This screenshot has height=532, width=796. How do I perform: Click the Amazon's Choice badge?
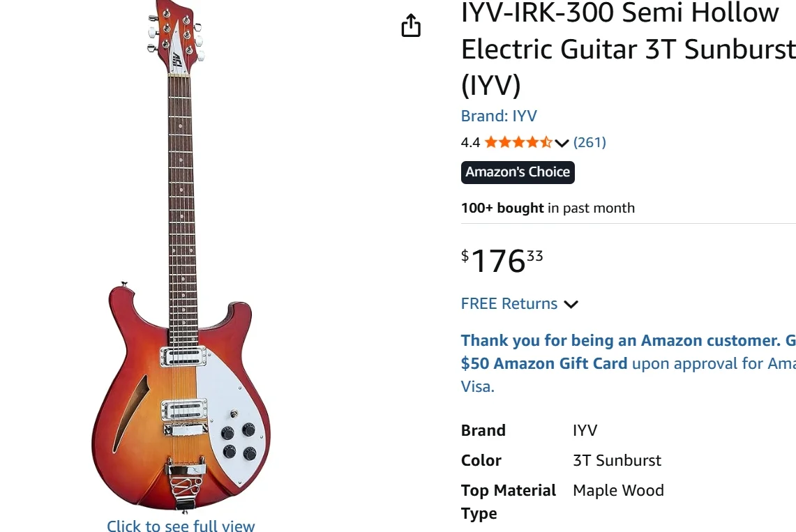pos(518,172)
